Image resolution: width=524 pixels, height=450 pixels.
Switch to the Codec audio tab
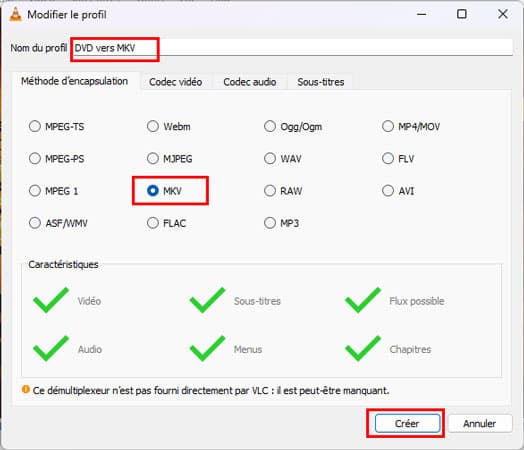point(250,82)
